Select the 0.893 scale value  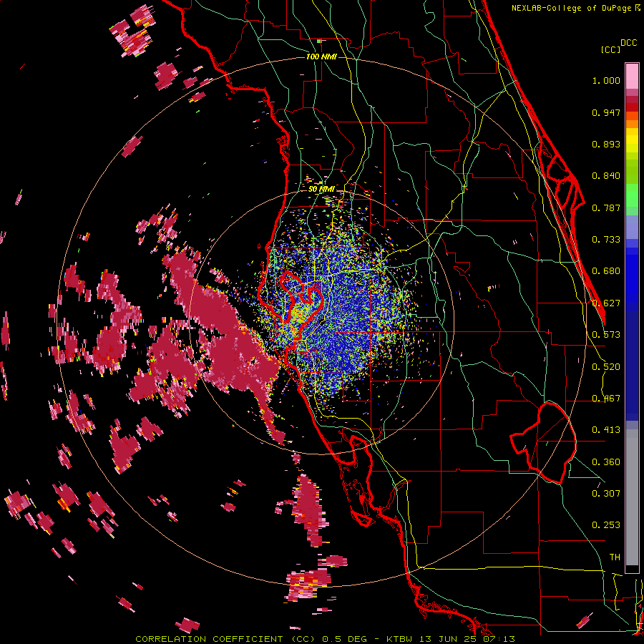606,144
